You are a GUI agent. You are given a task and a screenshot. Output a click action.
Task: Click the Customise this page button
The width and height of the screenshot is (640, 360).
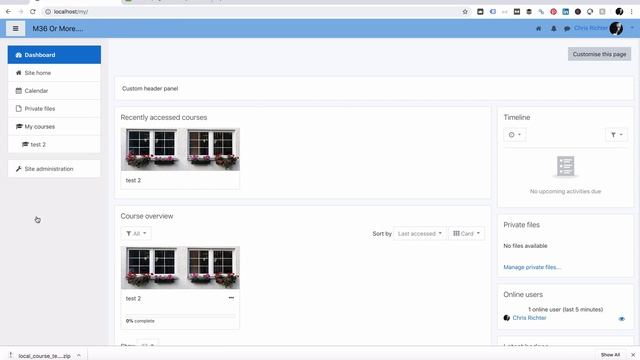click(599, 54)
